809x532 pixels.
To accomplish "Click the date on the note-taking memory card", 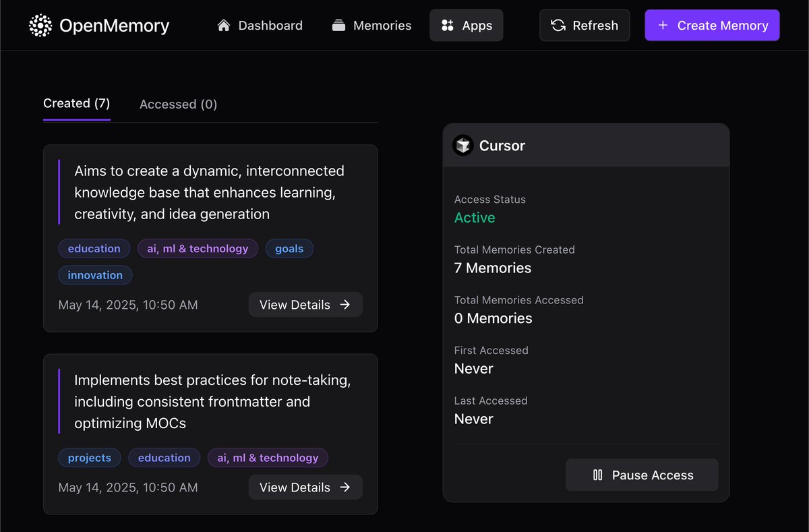I will 128,487.
